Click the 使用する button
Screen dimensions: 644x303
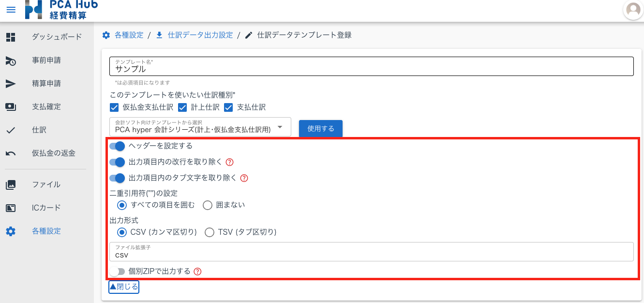click(x=321, y=129)
